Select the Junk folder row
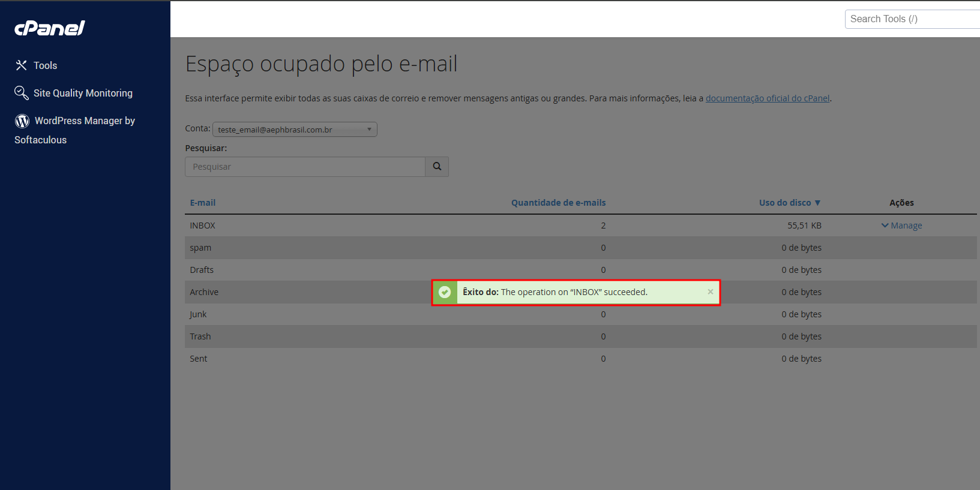The image size is (980, 490). click(580, 314)
